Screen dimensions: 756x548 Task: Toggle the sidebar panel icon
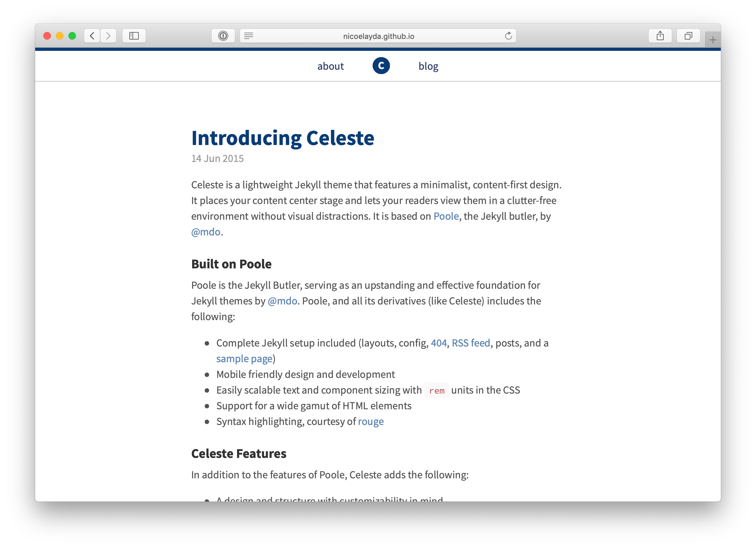pos(134,36)
